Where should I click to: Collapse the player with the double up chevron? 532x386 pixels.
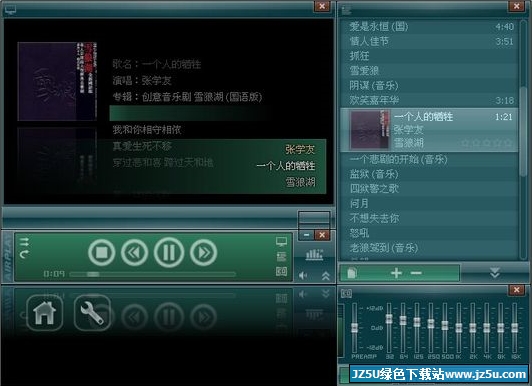tap(326, 276)
